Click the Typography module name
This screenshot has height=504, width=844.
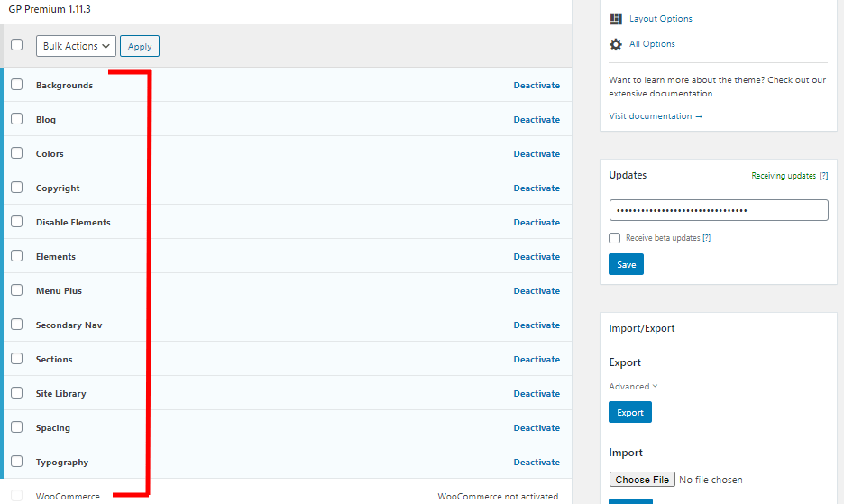(x=62, y=462)
